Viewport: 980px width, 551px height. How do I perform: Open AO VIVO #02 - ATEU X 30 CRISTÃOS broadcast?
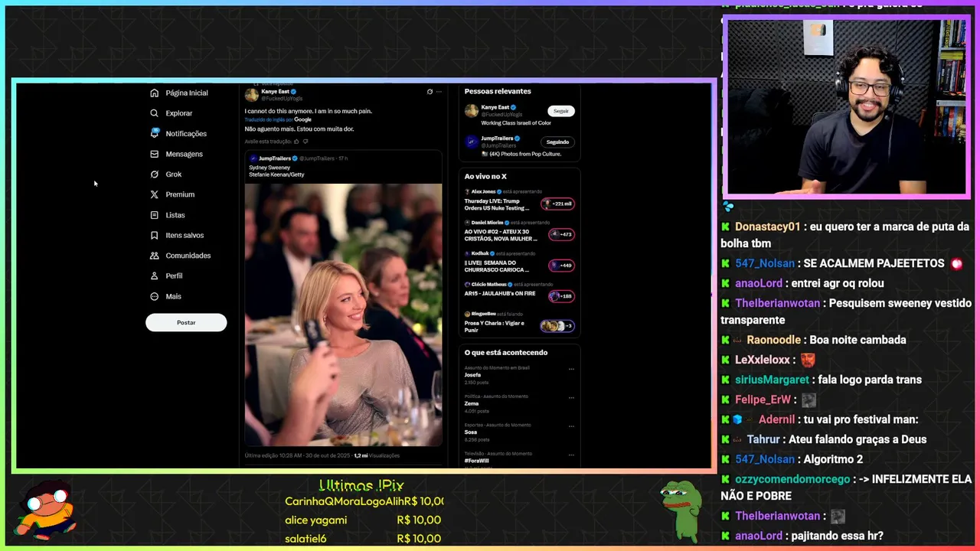tap(501, 235)
